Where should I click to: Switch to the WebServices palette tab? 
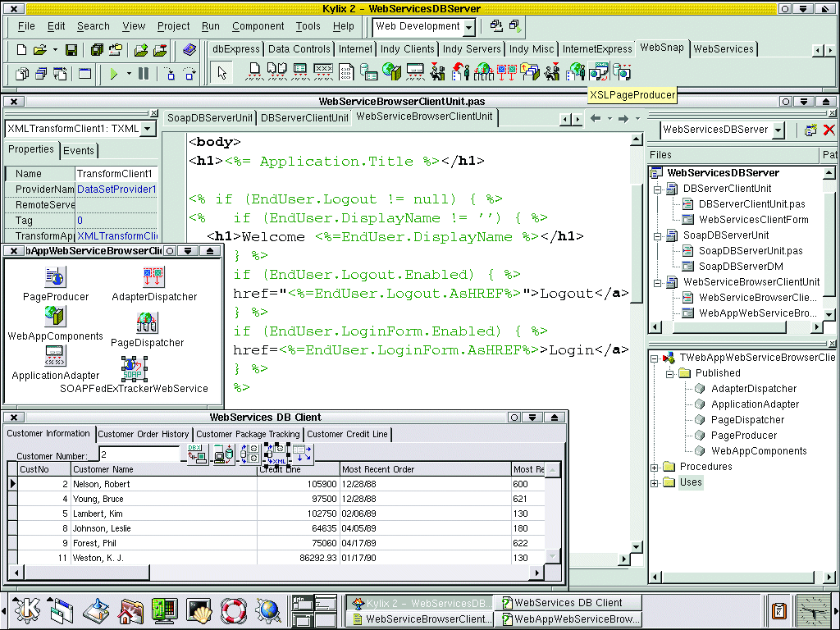(x=724, y=48)
